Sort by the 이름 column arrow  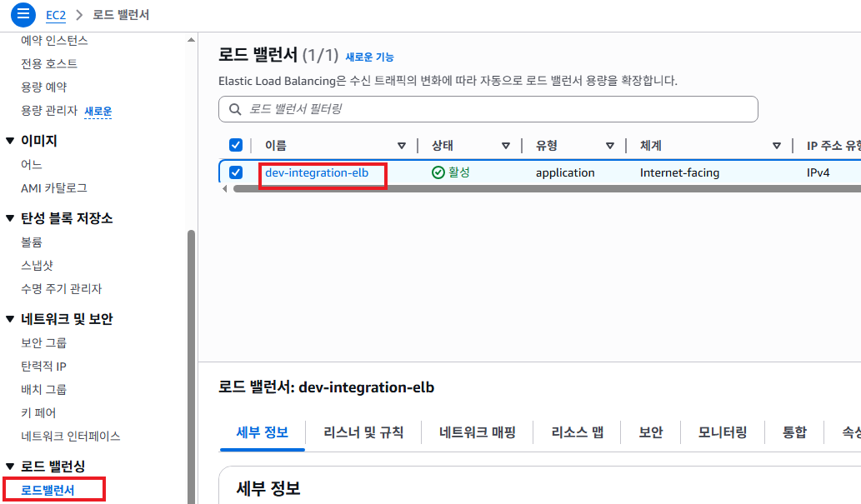click(x=402, y=146)
